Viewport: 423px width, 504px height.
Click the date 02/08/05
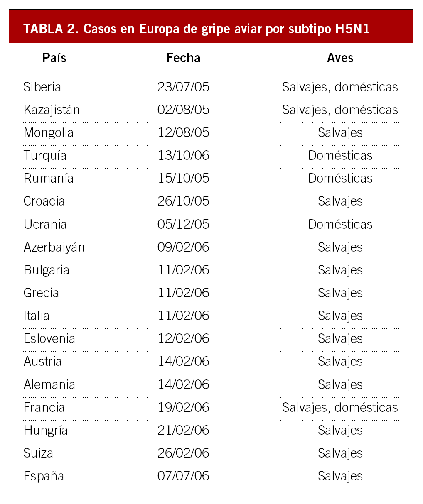coord(183,110)
